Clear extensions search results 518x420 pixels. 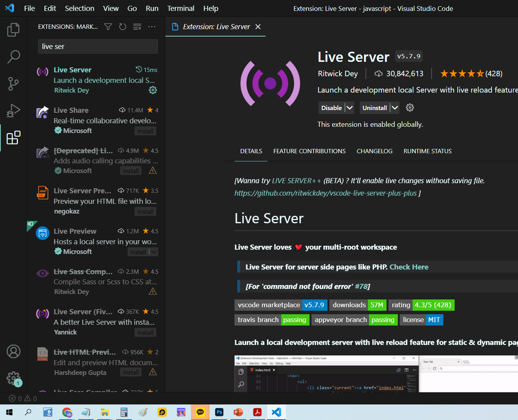137,26
